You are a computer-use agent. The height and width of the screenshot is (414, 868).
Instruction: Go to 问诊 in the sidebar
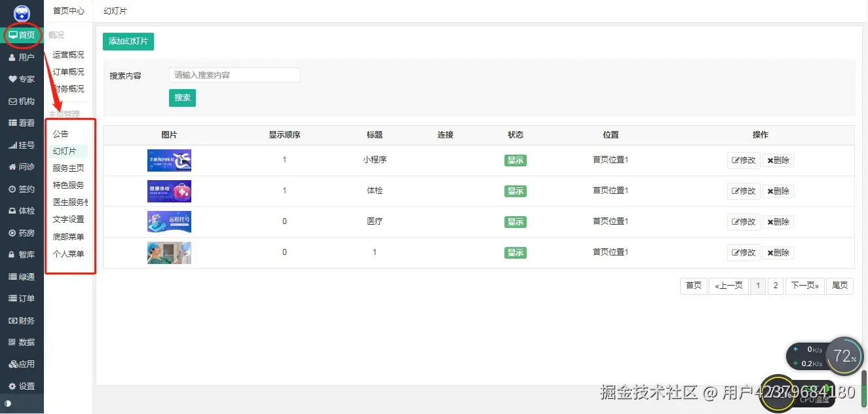[x=22, y=167]
